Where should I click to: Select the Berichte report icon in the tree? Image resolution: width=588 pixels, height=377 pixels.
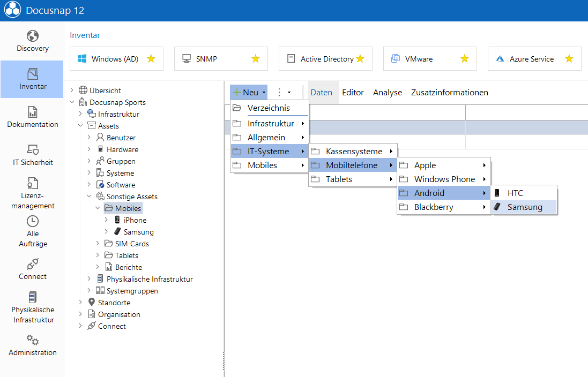[109, 267]
